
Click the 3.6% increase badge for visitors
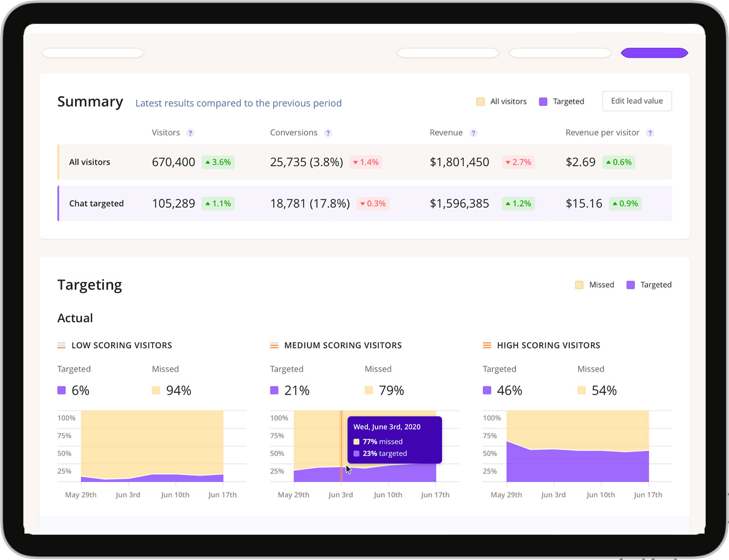pos(218,162)
